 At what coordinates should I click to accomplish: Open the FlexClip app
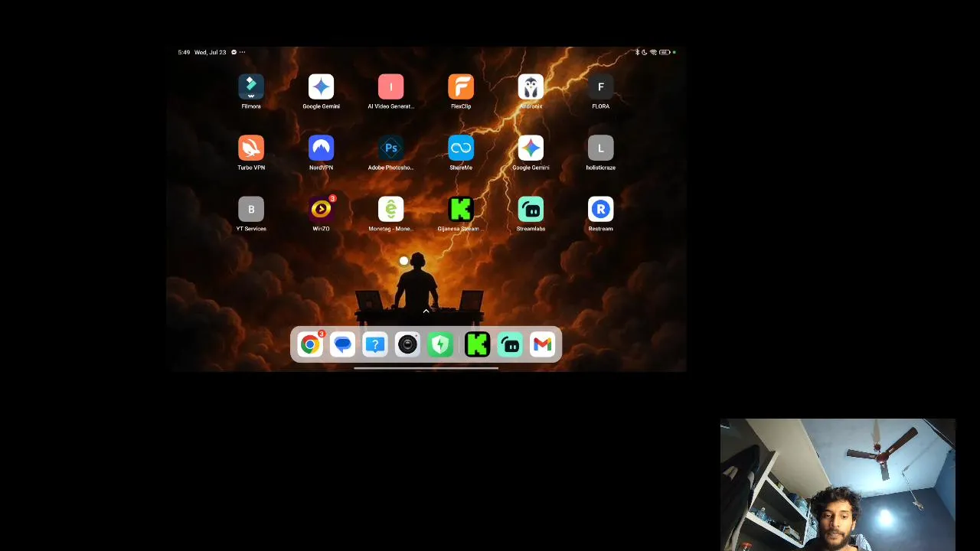[x=461, y=86]
